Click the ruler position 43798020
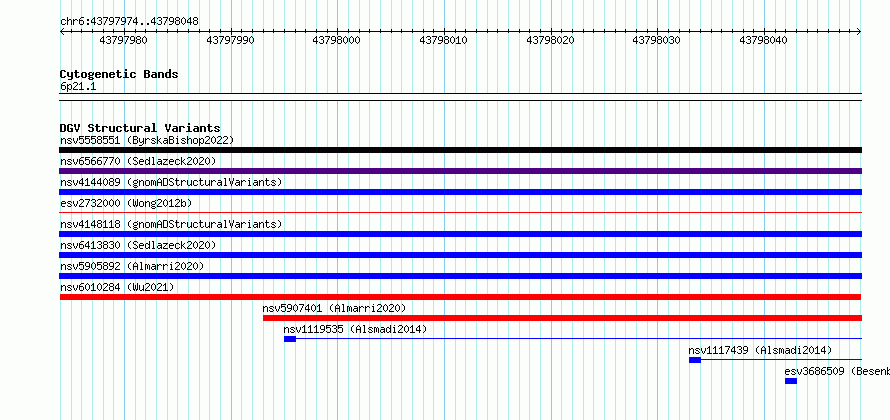890x420 pixels. click(x=551, y=40)
